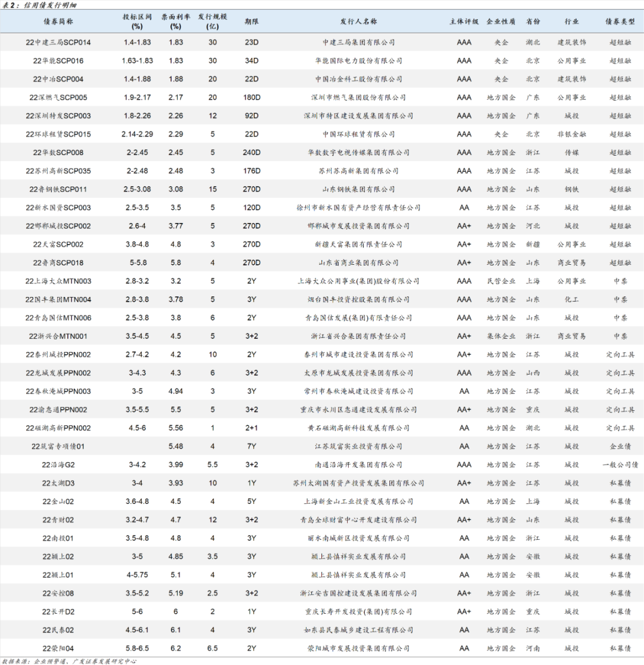The image size is (644, 665).
Task: Click the table title 表2：信用债发行明细
Action: click(39, 5)
